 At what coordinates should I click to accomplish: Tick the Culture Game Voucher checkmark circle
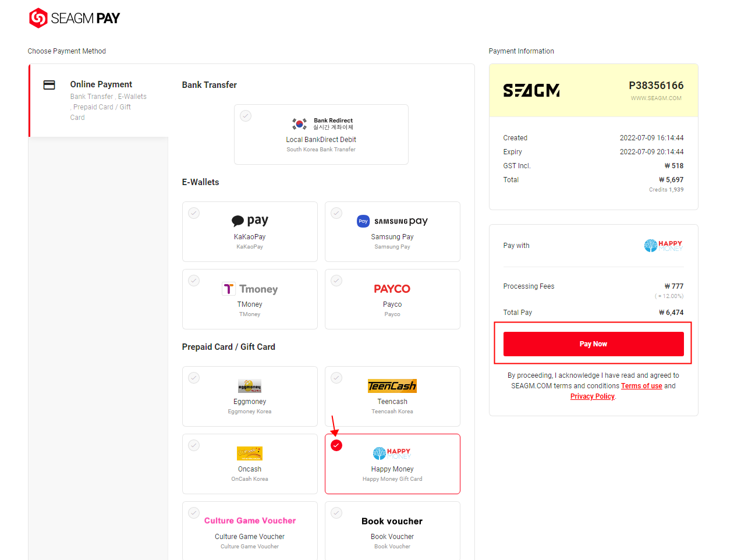[194, 513]
